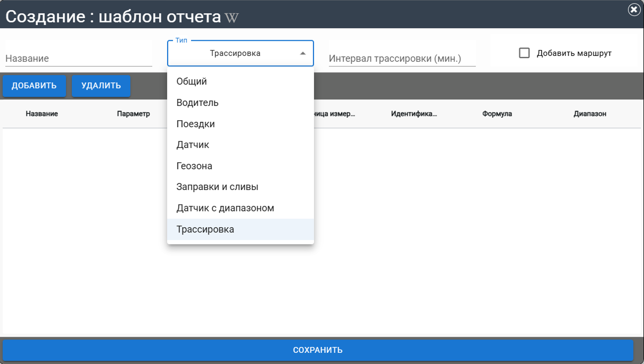Select Заправки и сливы option
Screen dimensions: 644x364
click(217, 187)
